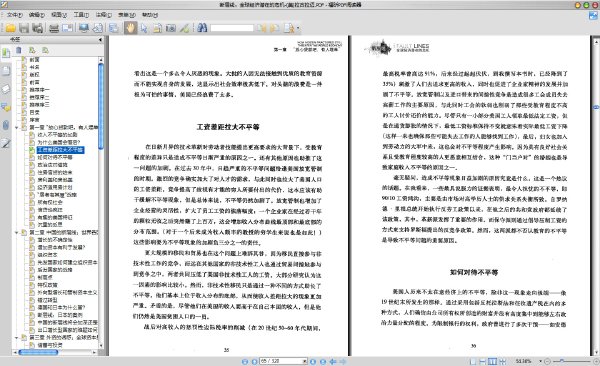Viewport: 600px width, 366px height.
Task: Click the Save floppy disk icon
Action: click(24, 28)
